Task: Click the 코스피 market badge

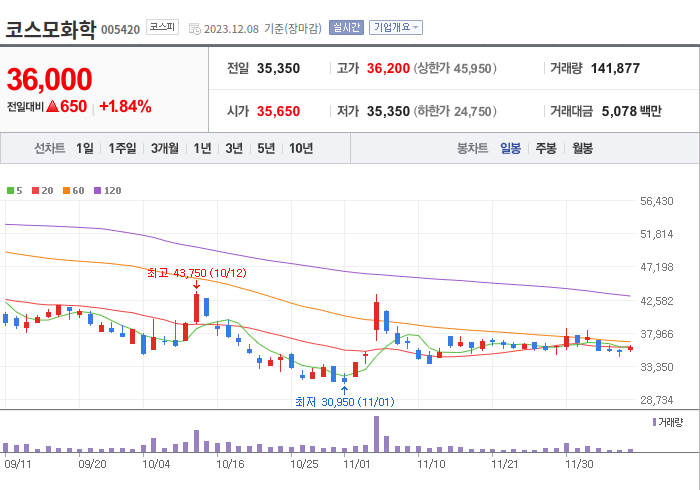Action: [162, 27]
